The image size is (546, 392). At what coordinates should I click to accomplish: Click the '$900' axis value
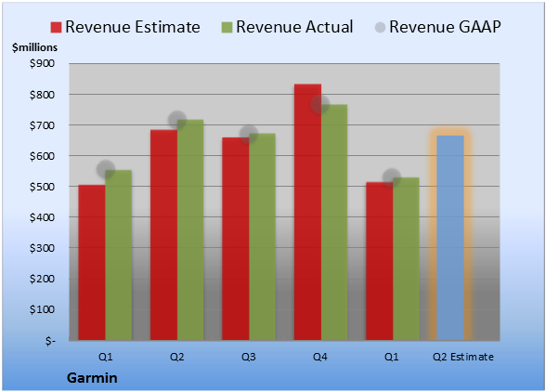coord(42,63)
